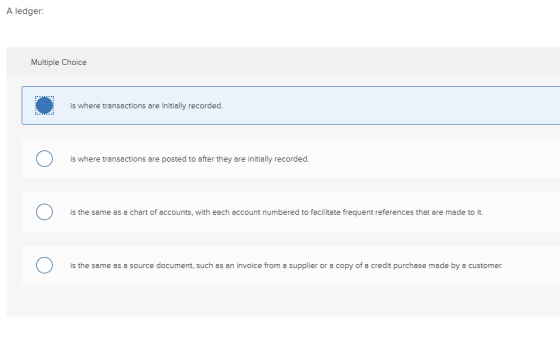
Task: Click the answer text about chart of accounts
Action: pos(276,212)
